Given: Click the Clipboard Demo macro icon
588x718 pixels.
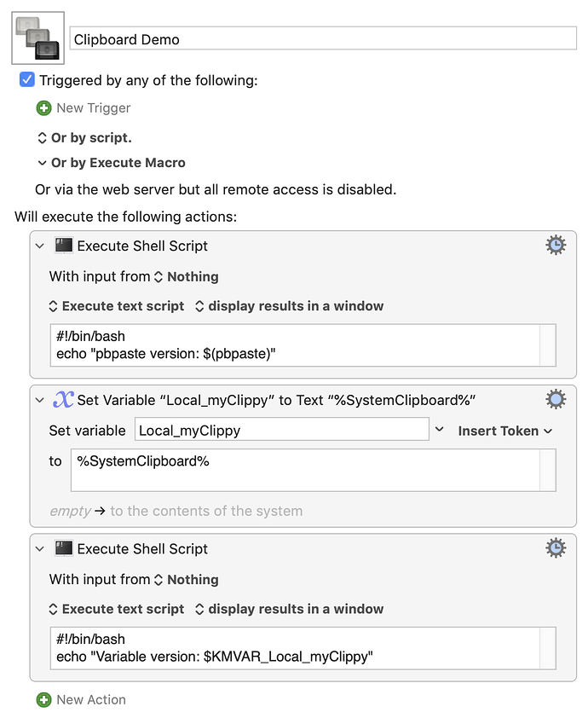Looking at the screenshot, I should [38, 38].
